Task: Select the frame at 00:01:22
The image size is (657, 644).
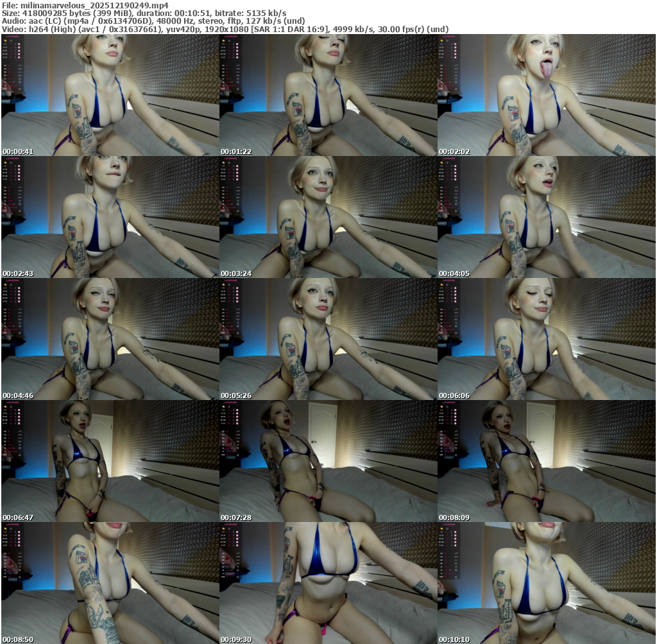Action: 328,94
